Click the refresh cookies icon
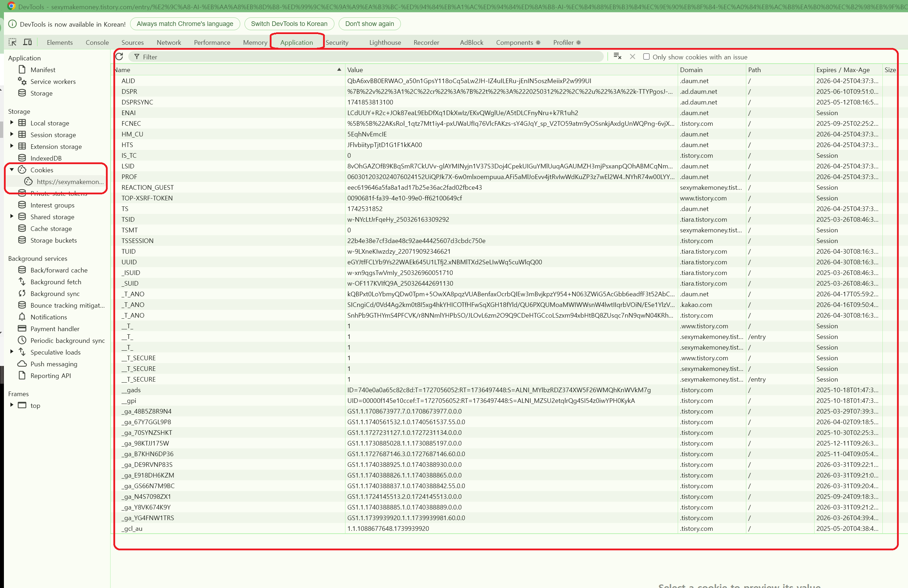 pyautogui.click(x=119, y=57)
